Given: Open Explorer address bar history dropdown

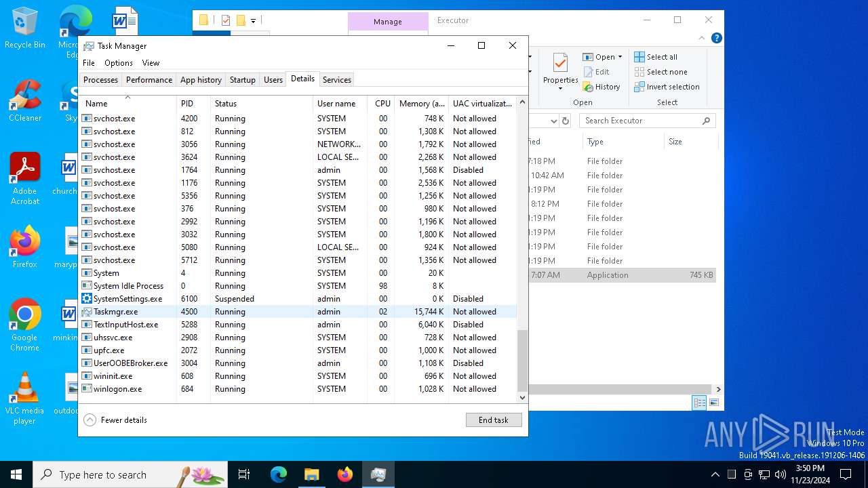Looking at the screenshot, I should point(553,121).
